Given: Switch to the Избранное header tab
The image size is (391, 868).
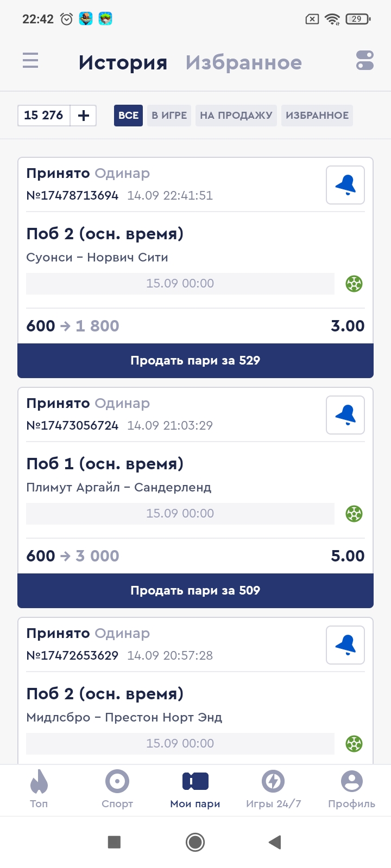Looking at the screenshot, I should point(244,63).
